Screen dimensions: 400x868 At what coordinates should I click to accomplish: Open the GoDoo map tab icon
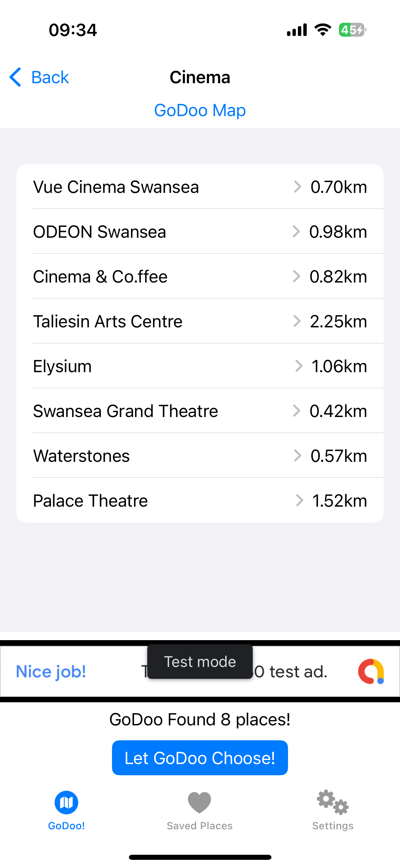point(66,802)
